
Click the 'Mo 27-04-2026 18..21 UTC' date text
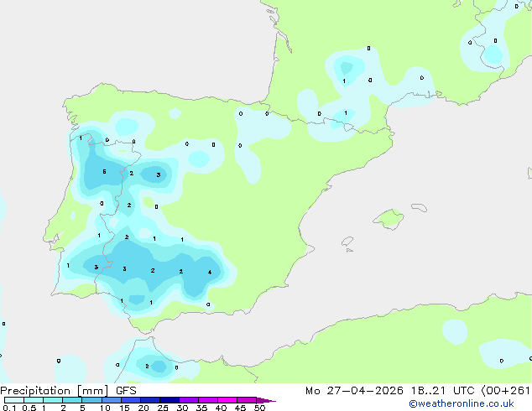click(x=389, y=391)
